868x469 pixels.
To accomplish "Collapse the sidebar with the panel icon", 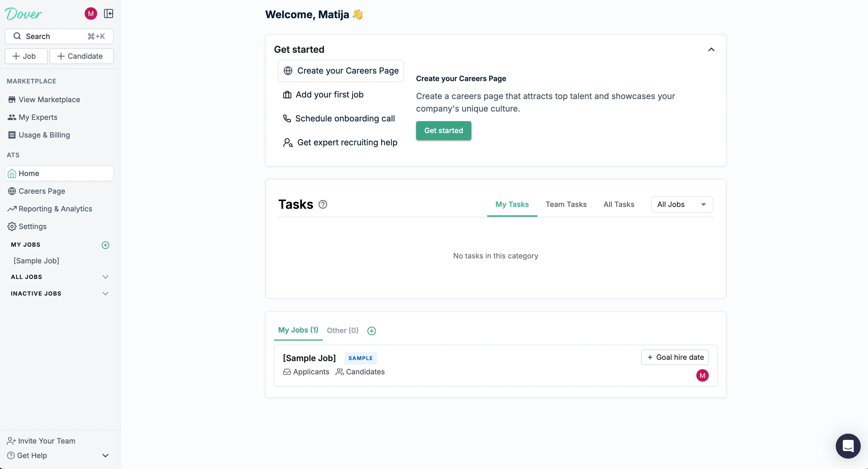I will coord(109,14).
